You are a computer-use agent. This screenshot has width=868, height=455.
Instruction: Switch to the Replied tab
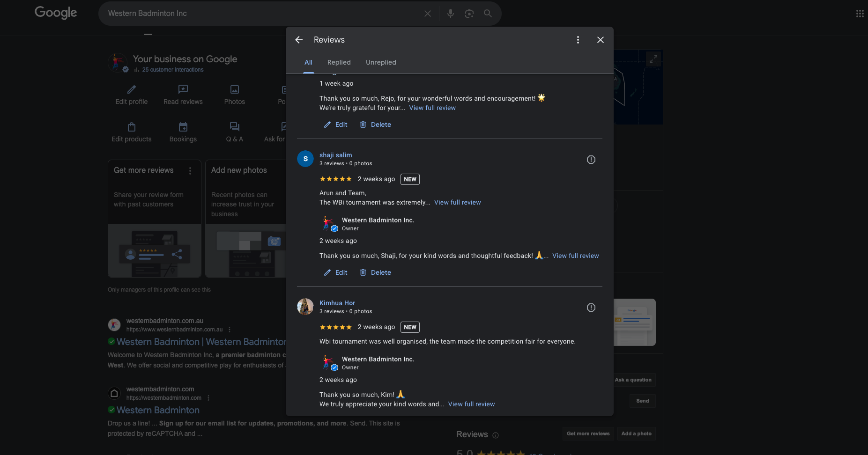[339, 62]
